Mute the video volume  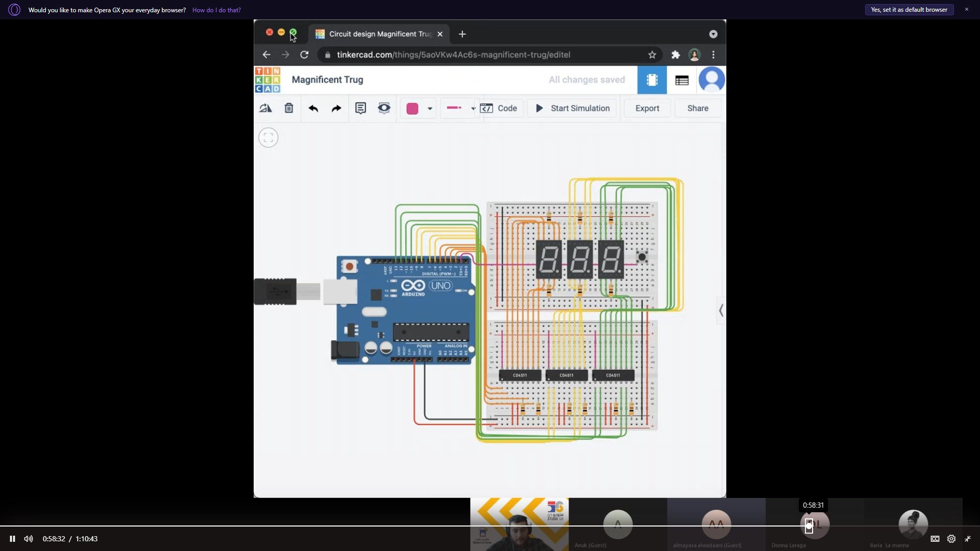coord(29,539)
